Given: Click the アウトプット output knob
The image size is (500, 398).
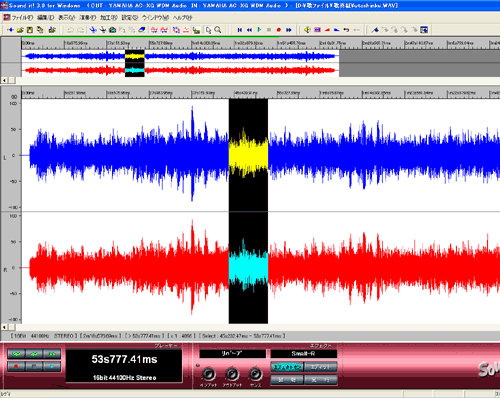Looking at the screenshot, I should 232,374.
